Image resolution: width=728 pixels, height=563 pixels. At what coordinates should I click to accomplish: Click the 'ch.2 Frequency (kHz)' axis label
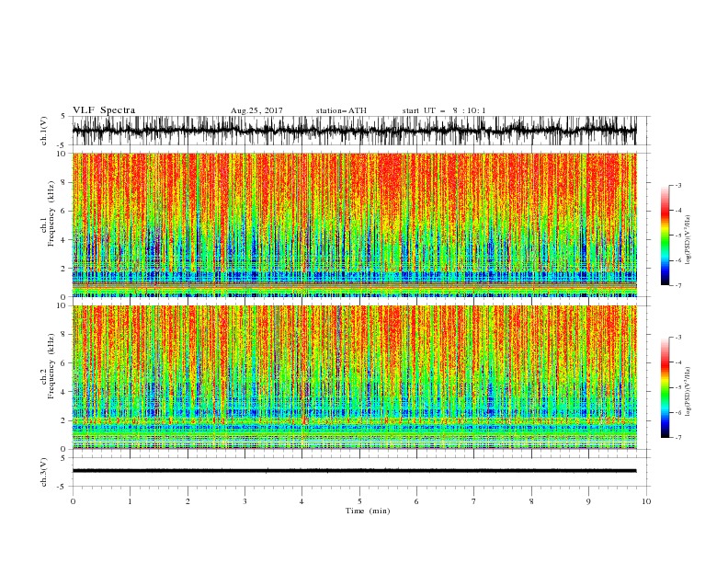click(48, 365)
